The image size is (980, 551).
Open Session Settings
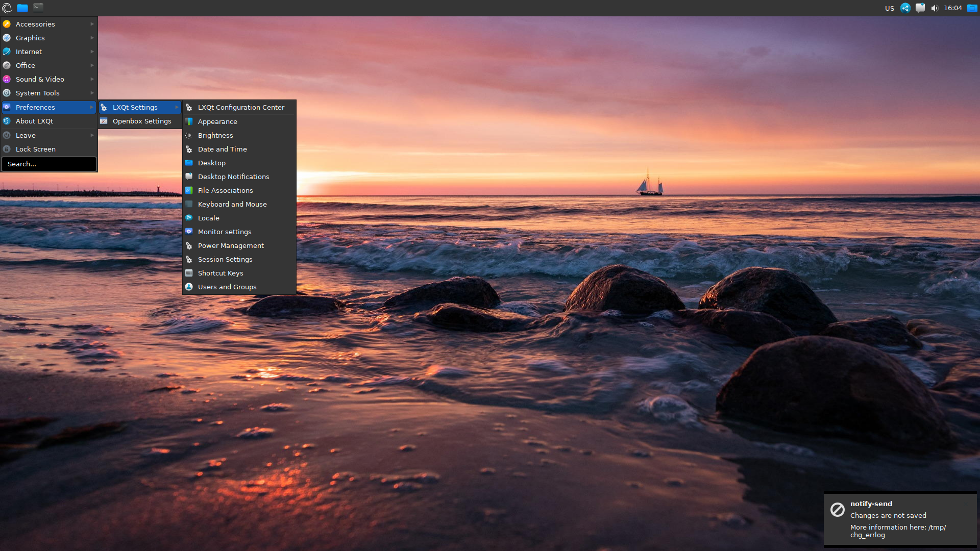click(x=239, y=259)
